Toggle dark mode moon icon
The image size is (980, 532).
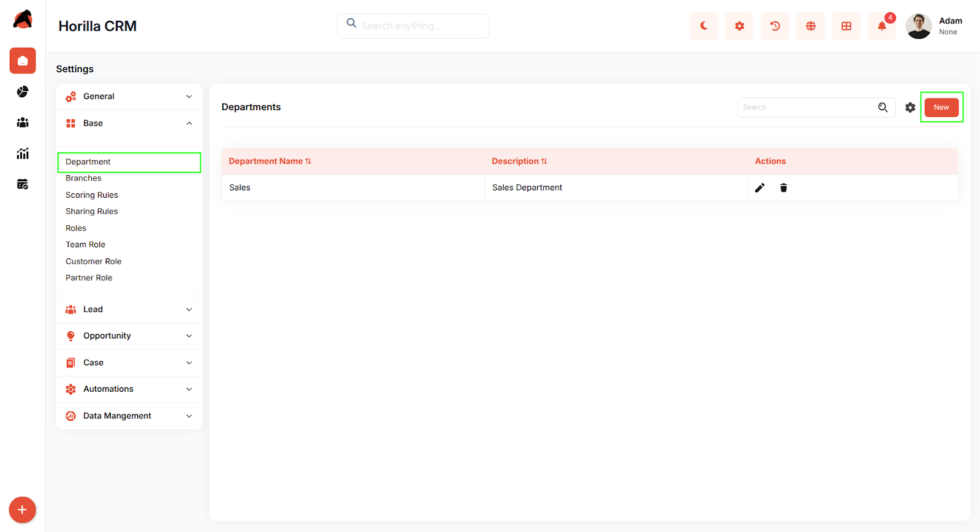coord(704,26)
